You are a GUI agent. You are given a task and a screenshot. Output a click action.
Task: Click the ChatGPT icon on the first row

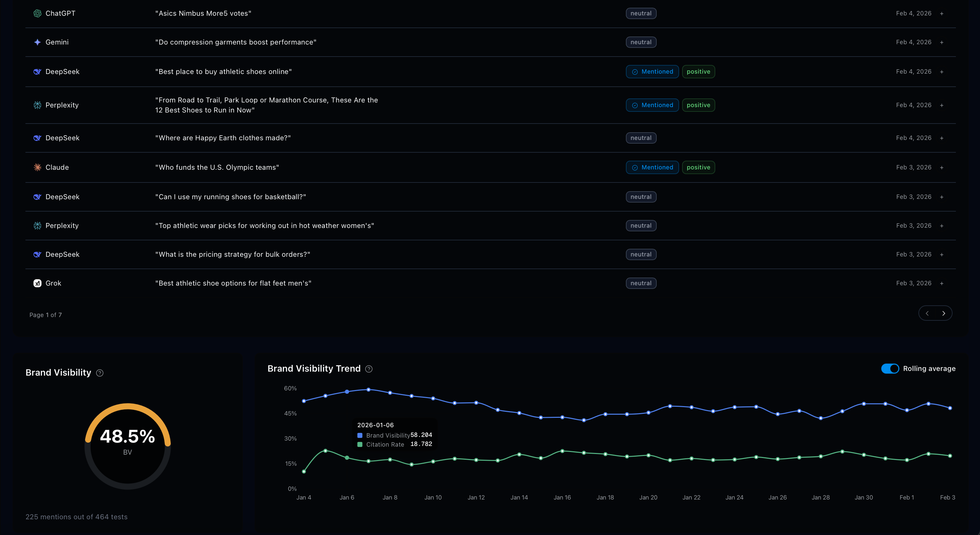37,13
